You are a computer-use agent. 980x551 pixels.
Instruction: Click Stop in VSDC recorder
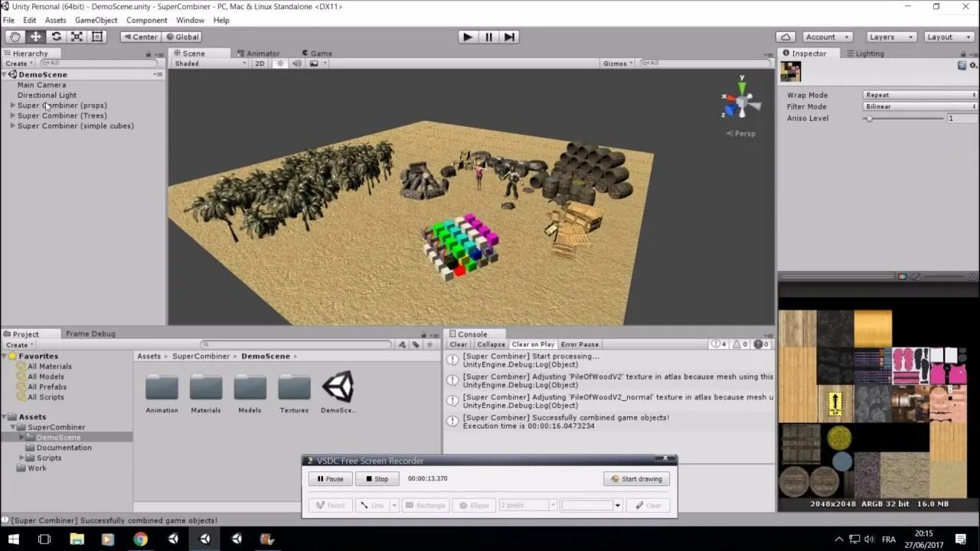pos(377,479)
